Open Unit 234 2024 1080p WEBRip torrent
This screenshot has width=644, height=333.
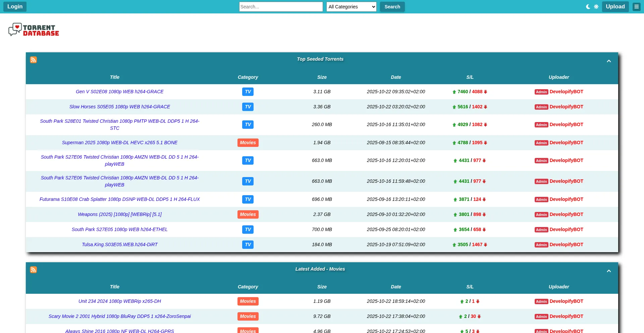click(x=119, y=301)
